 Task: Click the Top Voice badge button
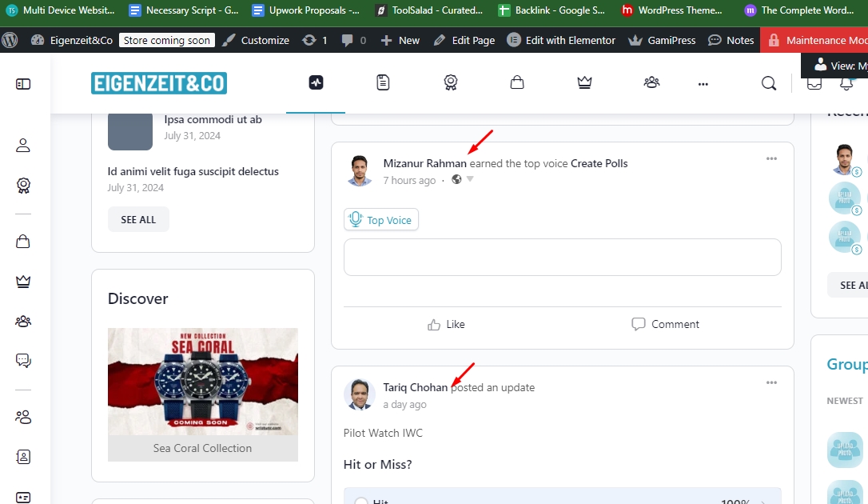pyautogui.click(x=381, y=220)
